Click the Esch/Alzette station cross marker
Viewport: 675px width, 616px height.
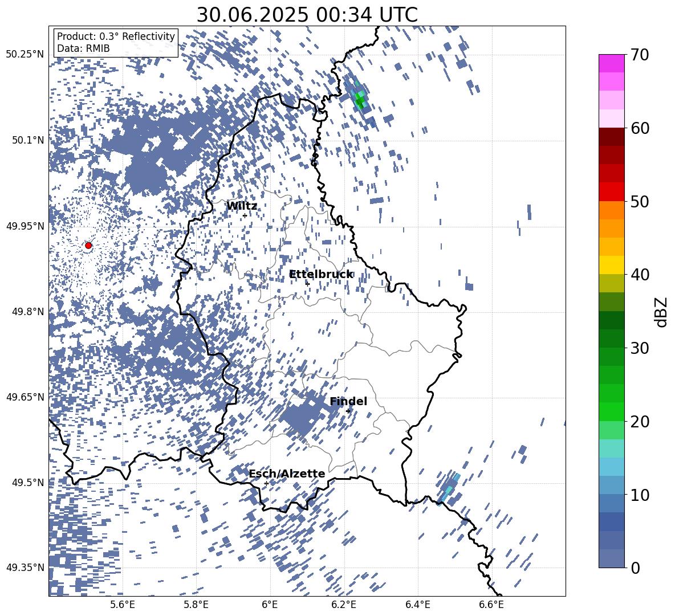266,483
